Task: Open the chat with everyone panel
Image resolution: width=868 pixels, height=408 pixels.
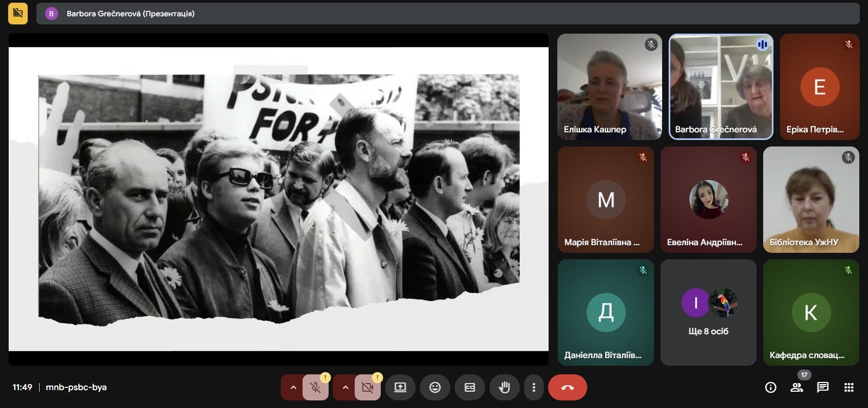Action: click(x=823, y=387)
